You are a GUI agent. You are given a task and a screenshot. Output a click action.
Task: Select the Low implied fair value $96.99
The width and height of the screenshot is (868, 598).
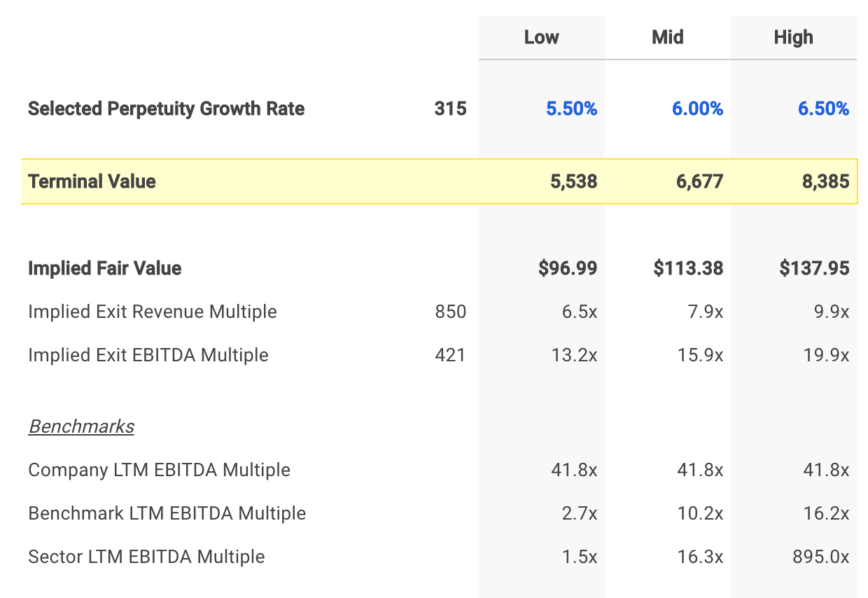568,268
